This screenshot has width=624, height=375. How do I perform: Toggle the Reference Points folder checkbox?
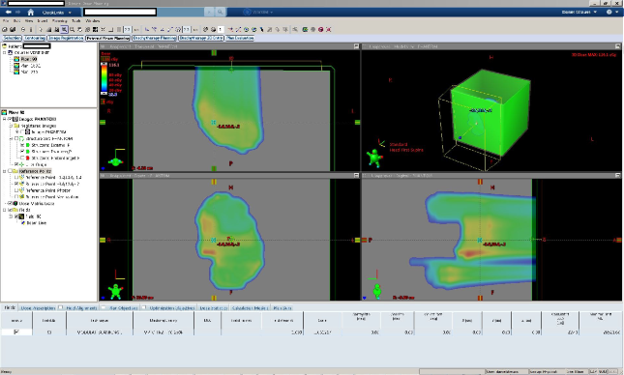tap(10, 171)
